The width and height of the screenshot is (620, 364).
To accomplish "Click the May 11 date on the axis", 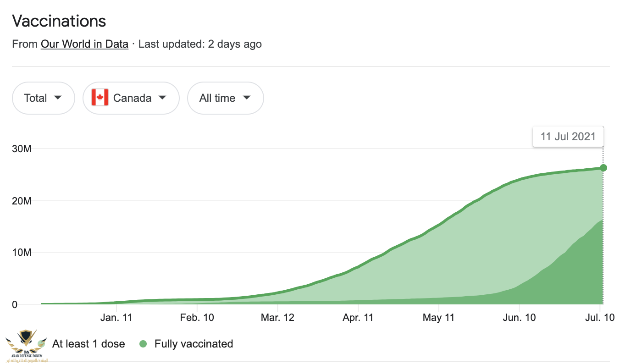I will 439,318.
